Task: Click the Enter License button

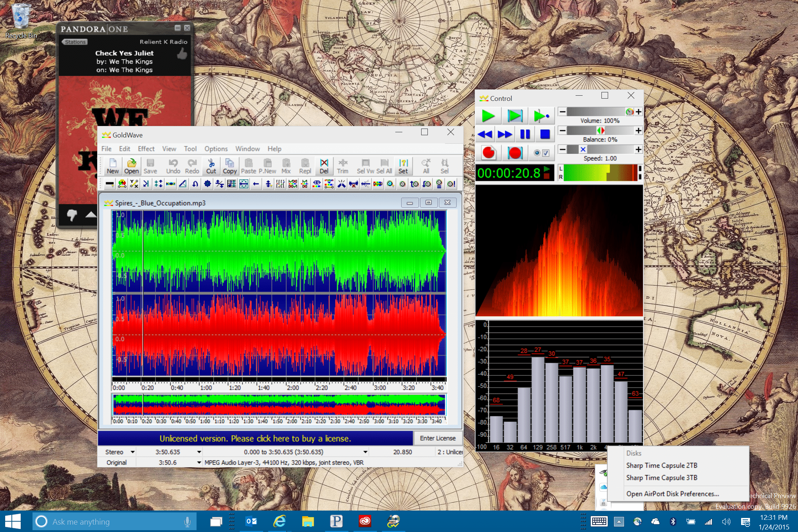Action: (x=438, y=438)
